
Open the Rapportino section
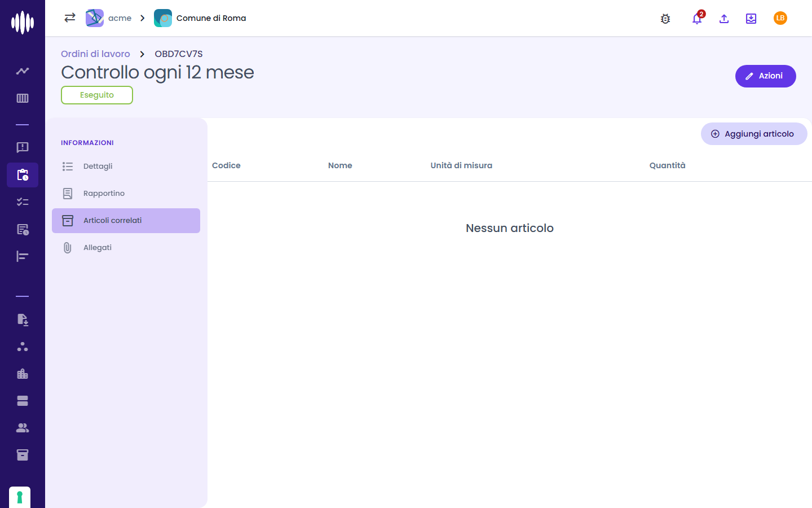(x=126, y=194)
